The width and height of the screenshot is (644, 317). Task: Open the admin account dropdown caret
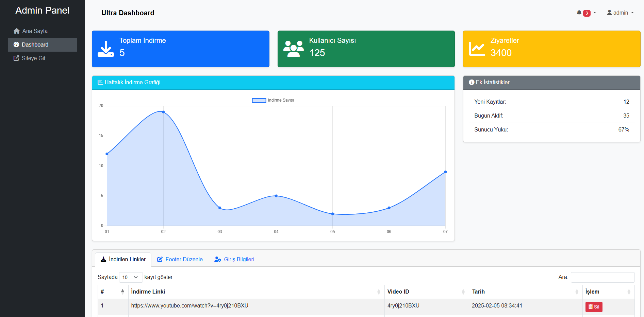coord(632,13)
